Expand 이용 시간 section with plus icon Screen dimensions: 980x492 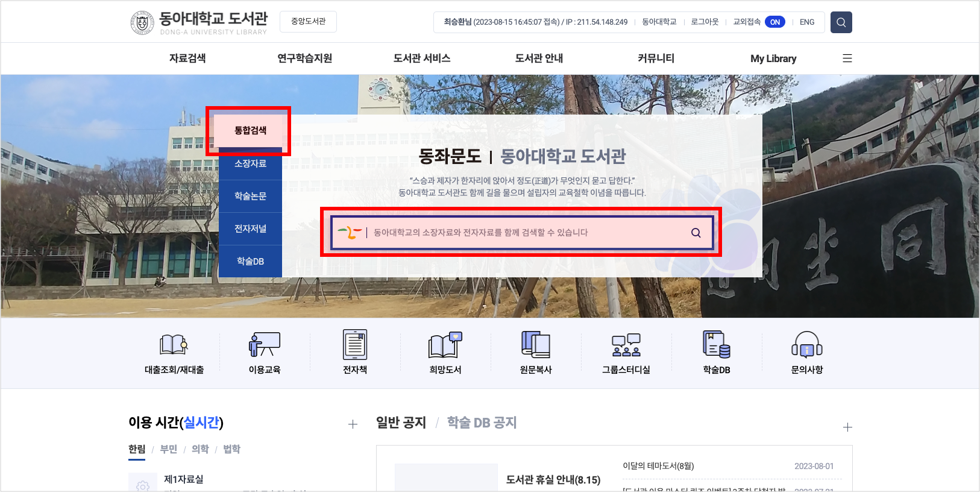point(353,424)
